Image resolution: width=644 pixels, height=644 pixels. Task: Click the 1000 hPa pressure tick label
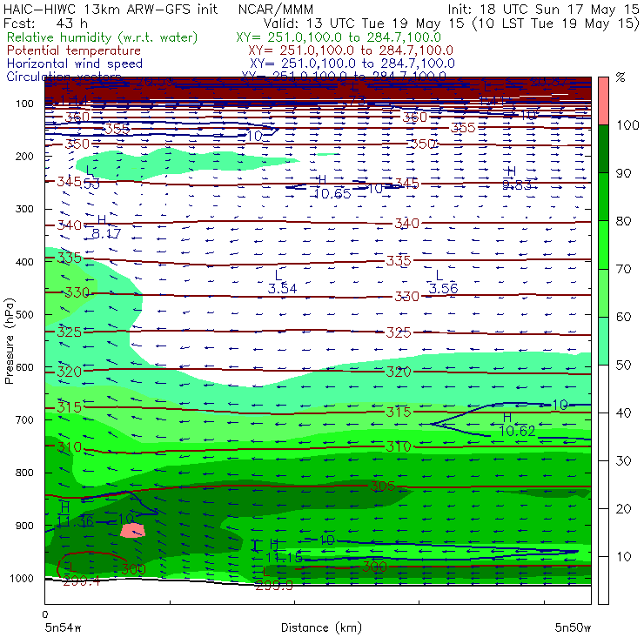tap(22, 579)
